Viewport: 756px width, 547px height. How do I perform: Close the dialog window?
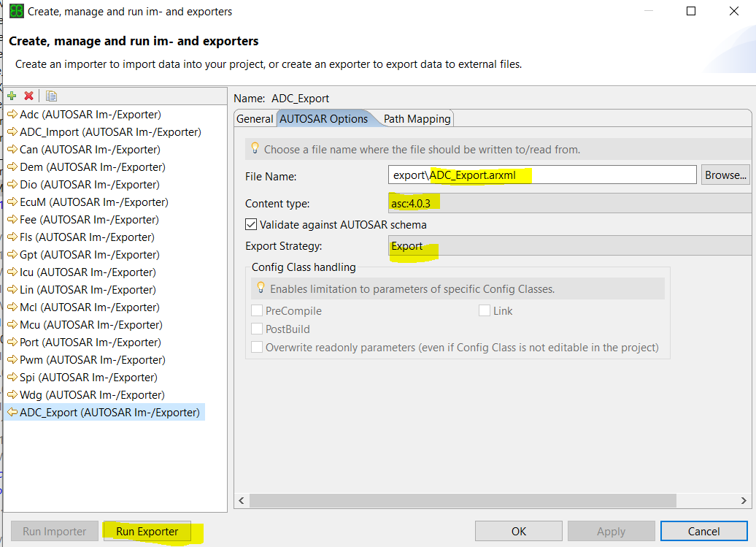click(x=734, y=11)
